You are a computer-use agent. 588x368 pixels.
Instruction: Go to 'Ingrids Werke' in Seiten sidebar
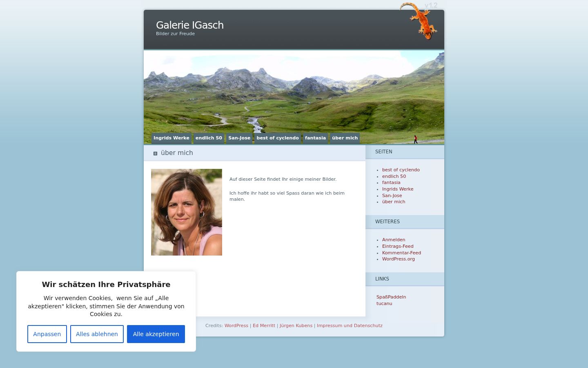[x=398, y=189]
